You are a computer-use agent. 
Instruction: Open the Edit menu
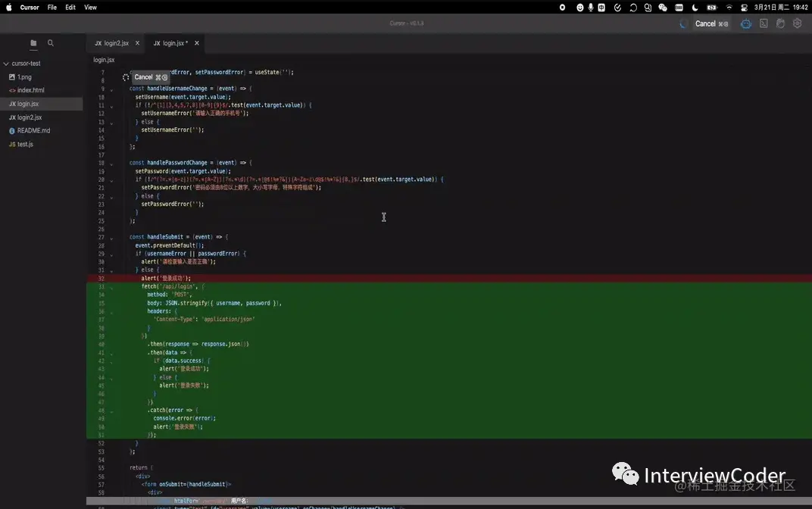coord(70,8)
